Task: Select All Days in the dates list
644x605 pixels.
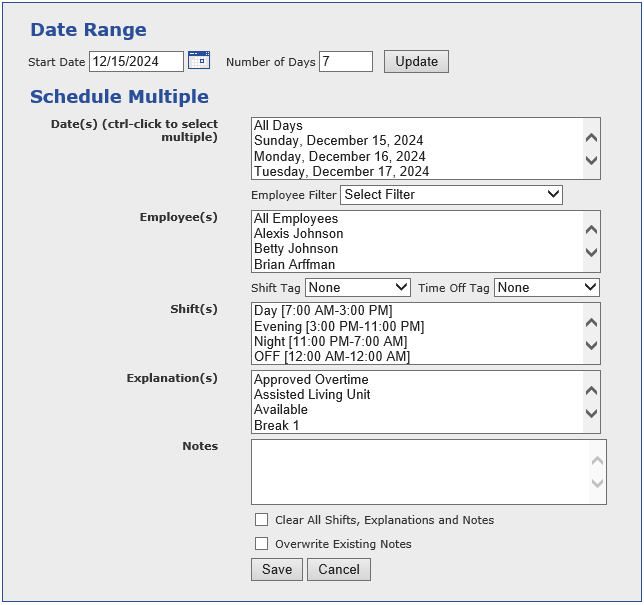Action: [417, 125]
